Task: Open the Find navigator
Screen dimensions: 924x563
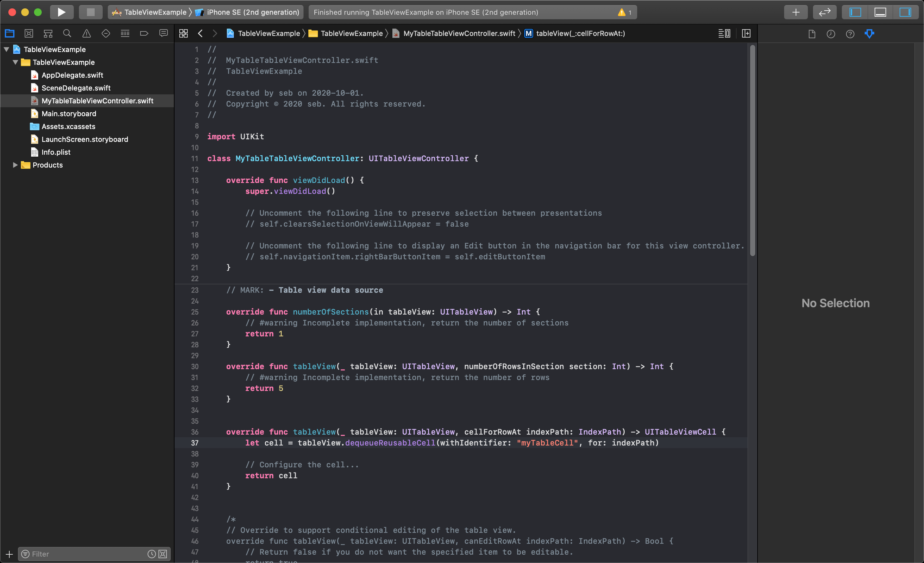Action: 67,33
